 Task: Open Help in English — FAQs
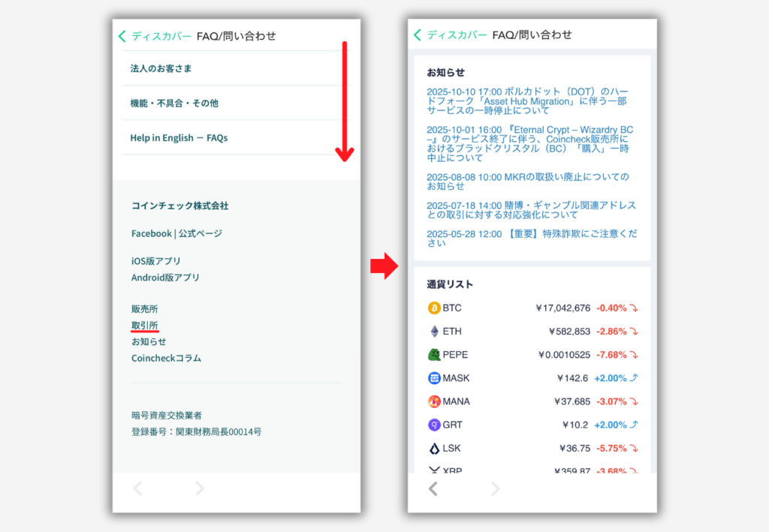(x=179, y=138)
